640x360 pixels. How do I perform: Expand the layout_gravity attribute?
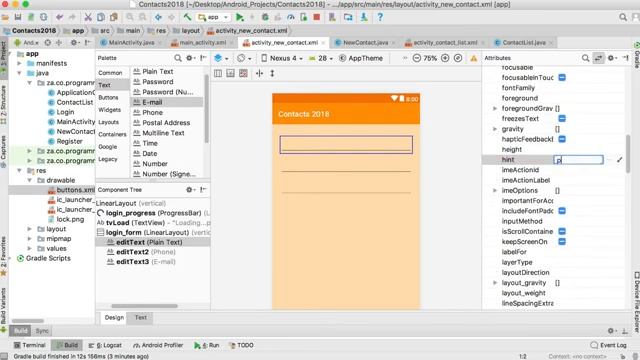pyautogui.click(x=495, y=283)
